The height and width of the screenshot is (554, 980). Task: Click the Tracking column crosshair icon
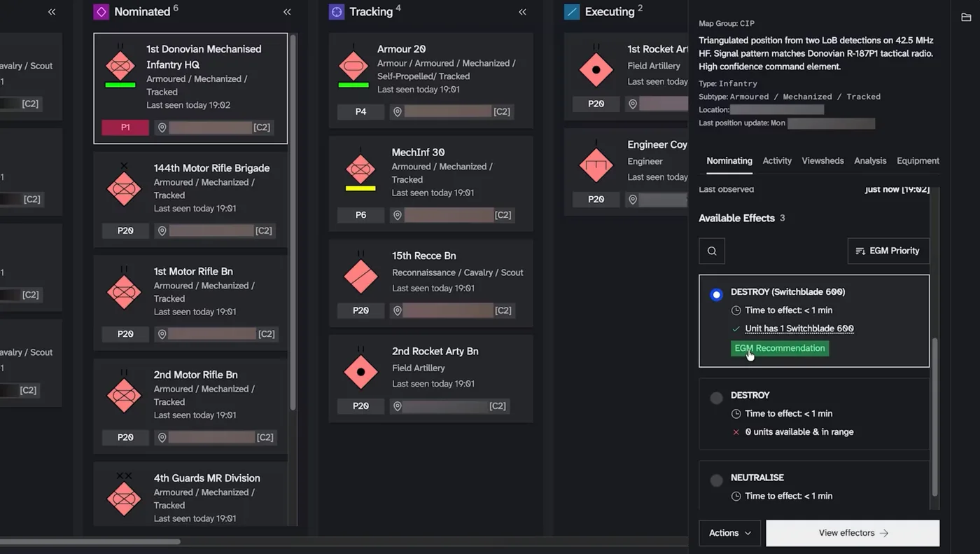tap(337, 12)
